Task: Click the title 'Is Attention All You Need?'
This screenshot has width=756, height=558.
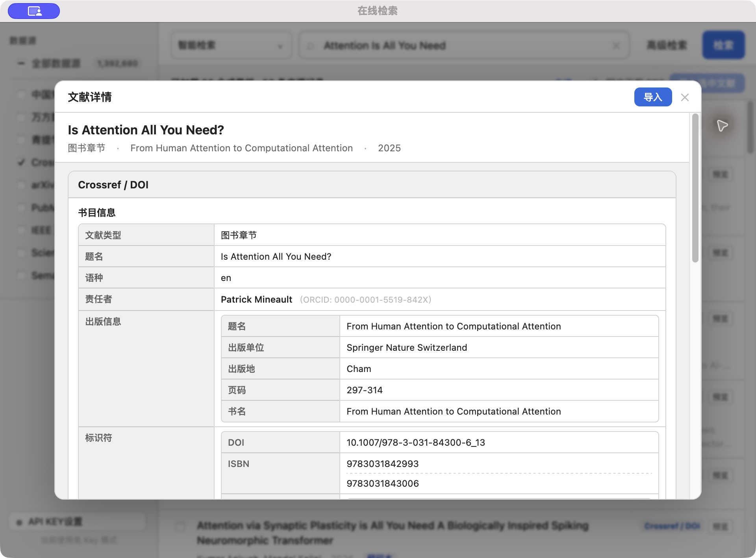Action: click(x=146, y=130)
